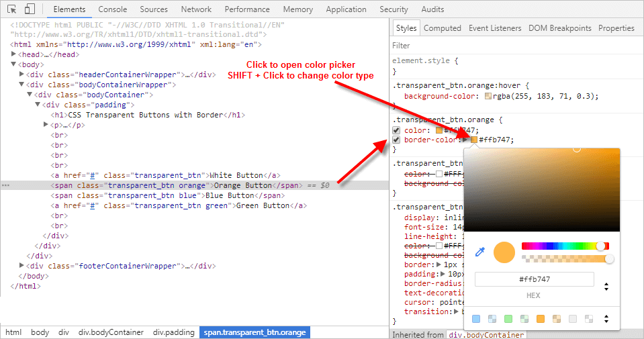Screen dimensions: 644x339
Task: Open the Properties sidebar tab
Action: (x=616, y=28)
